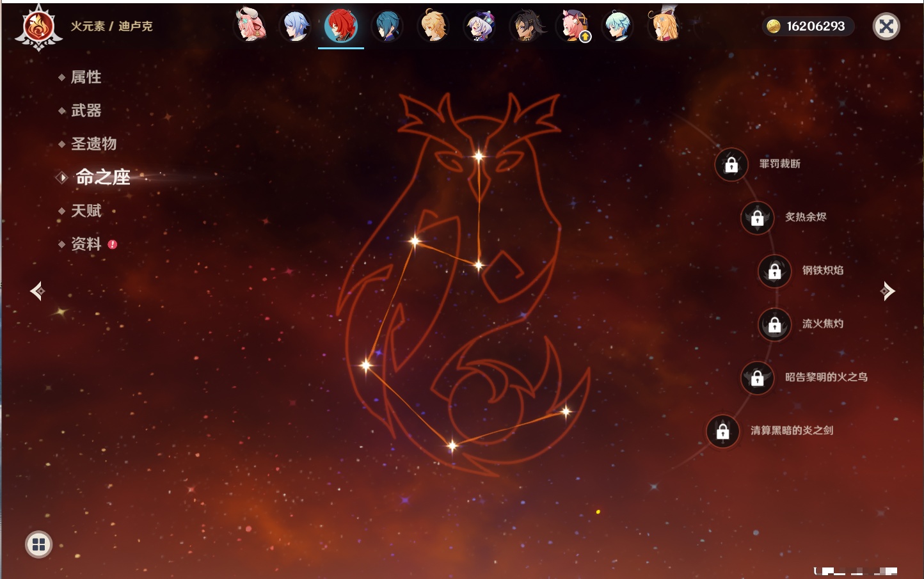924x579 pixels.
Task: Open the 武器 menu tab
Action: pos(86,111)
